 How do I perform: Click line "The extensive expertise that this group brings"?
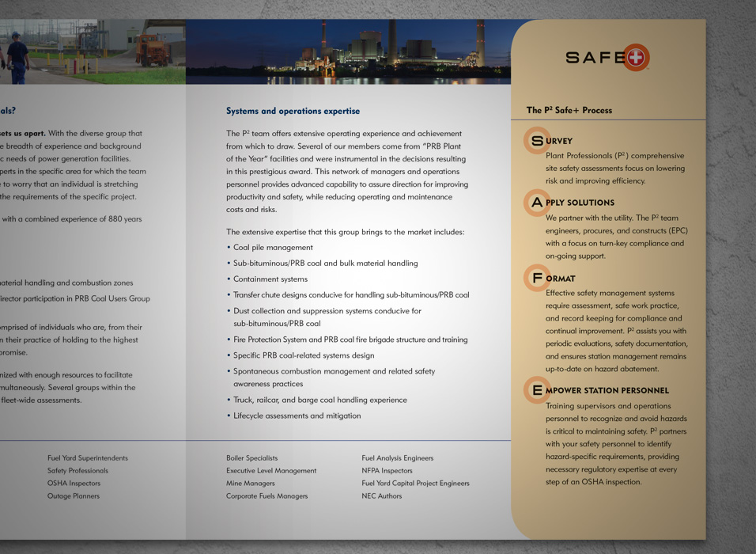[346, 232]
